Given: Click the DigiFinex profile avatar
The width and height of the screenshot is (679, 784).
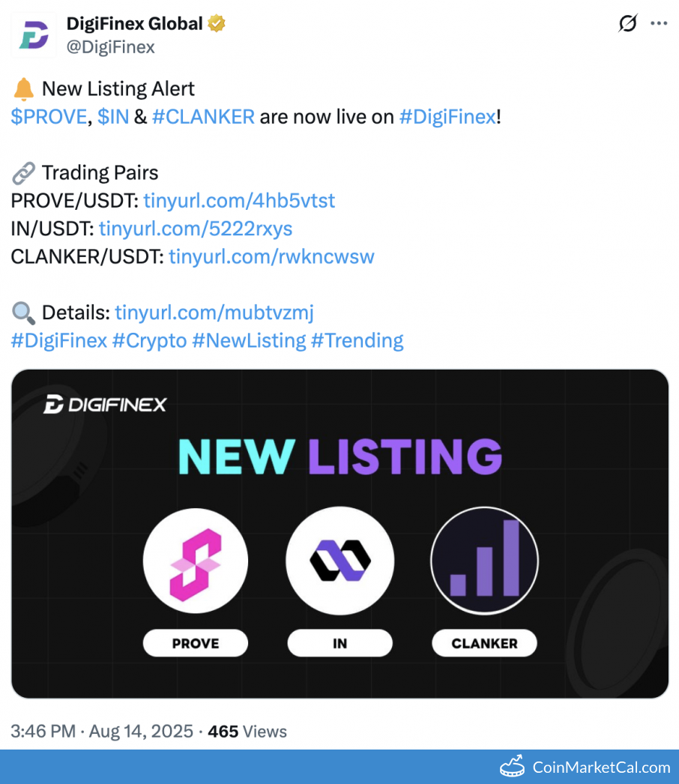Looking at the screenshot, I should pyautogui.click(x=34, y=34).
